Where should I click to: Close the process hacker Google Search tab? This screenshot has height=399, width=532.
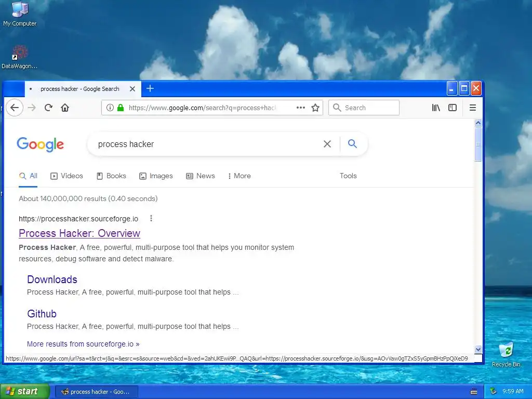(132, 89)
